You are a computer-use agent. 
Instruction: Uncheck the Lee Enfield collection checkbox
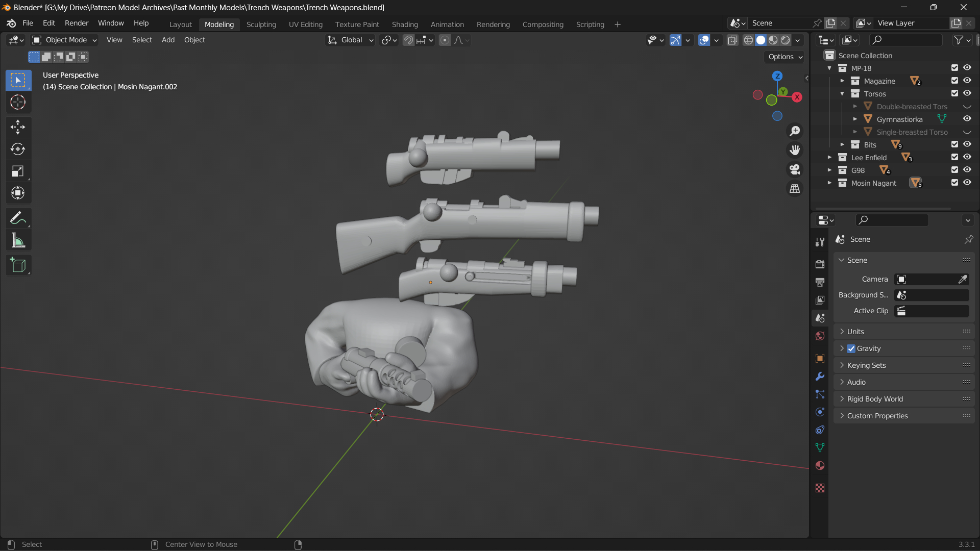coord(954,157)
